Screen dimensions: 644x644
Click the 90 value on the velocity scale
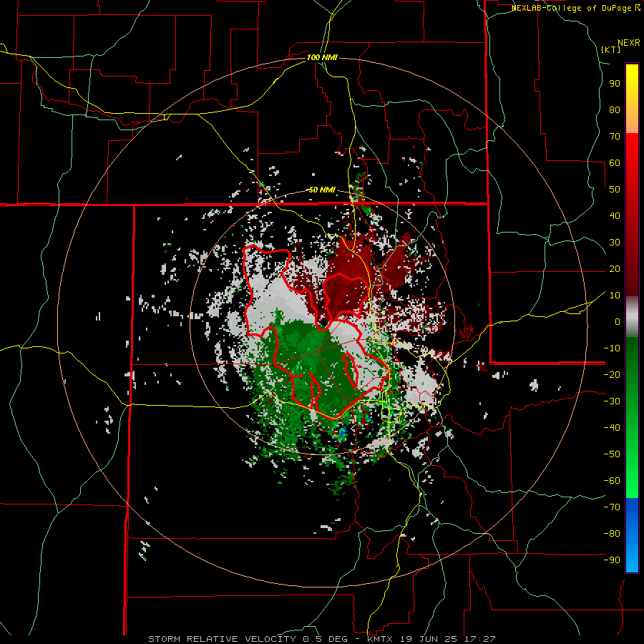[615, 84]
